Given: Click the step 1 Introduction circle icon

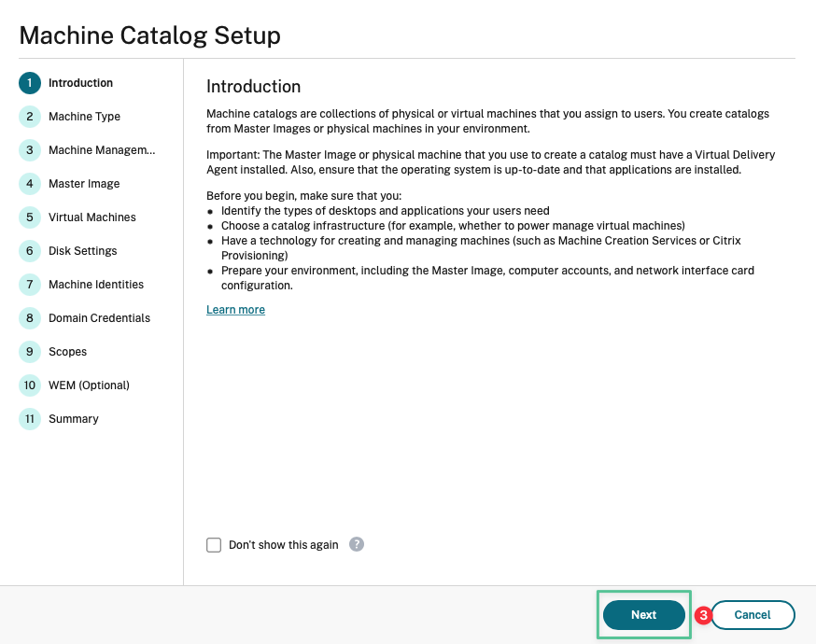Looking at the screenshot, I should [x=30, y=83].
